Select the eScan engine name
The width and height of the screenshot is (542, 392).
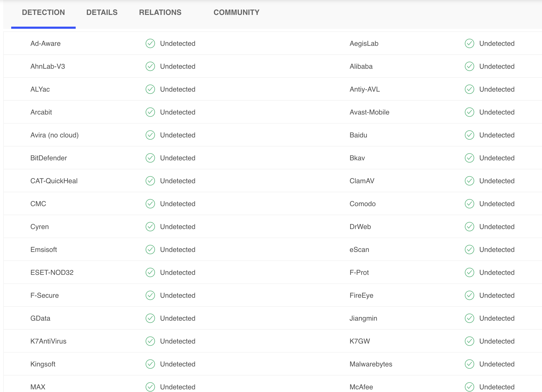pyautogui.click(x=359, y=250)
